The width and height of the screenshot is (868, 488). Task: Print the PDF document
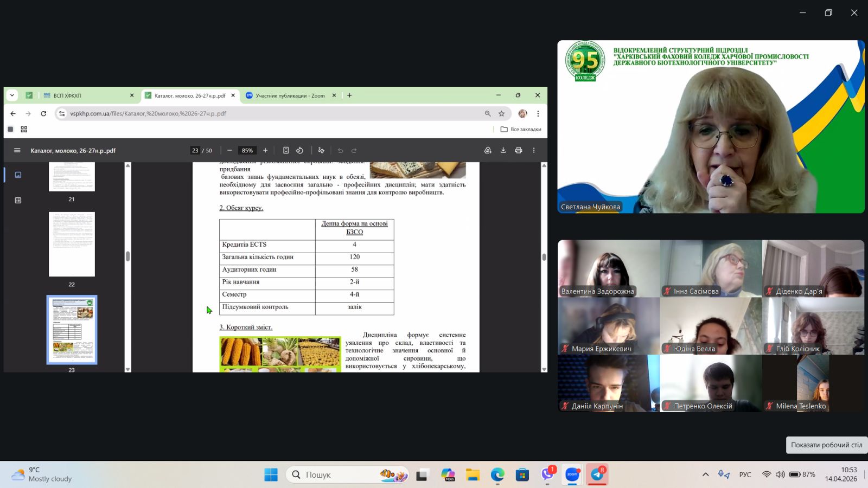(x=519, y=151)
